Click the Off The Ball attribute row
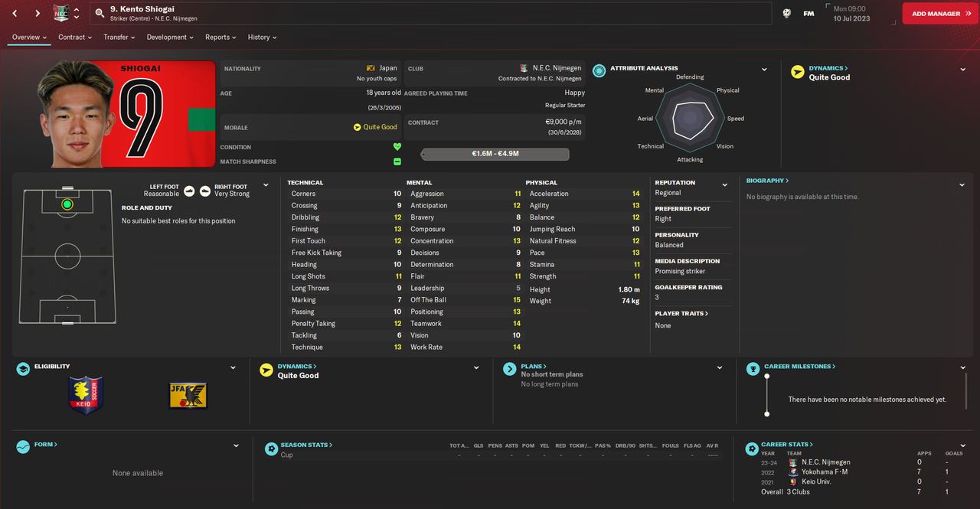This screenshot has height=509, width=980. (464, 300)
